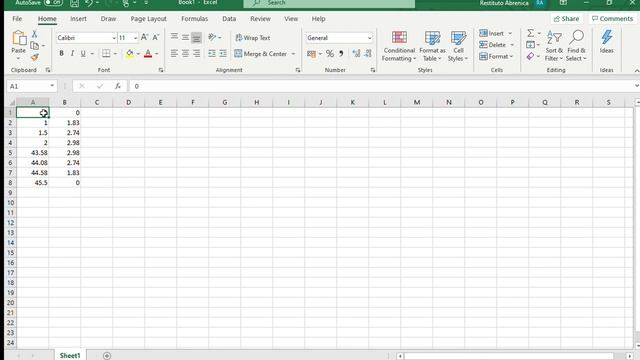Toggle Bottom Align button
The image size is (640, 360).
(196, 38)
